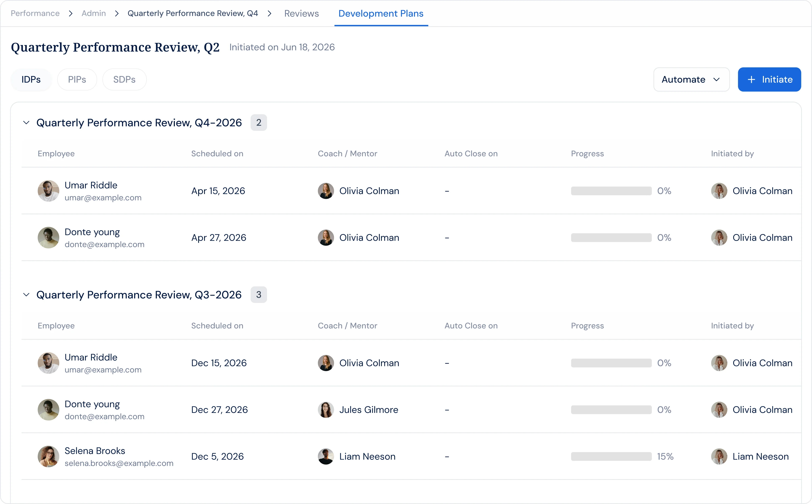Click Umar Riddle's avatar in Q3-2026 group
812x504 pixels.
coord(48,363)
